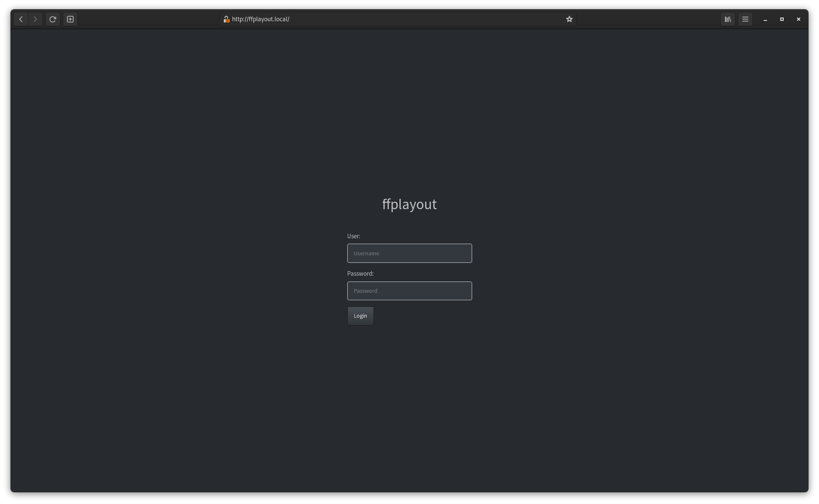Submit with the Login button
The image size is (819, 504).
[x=361, y=316]
